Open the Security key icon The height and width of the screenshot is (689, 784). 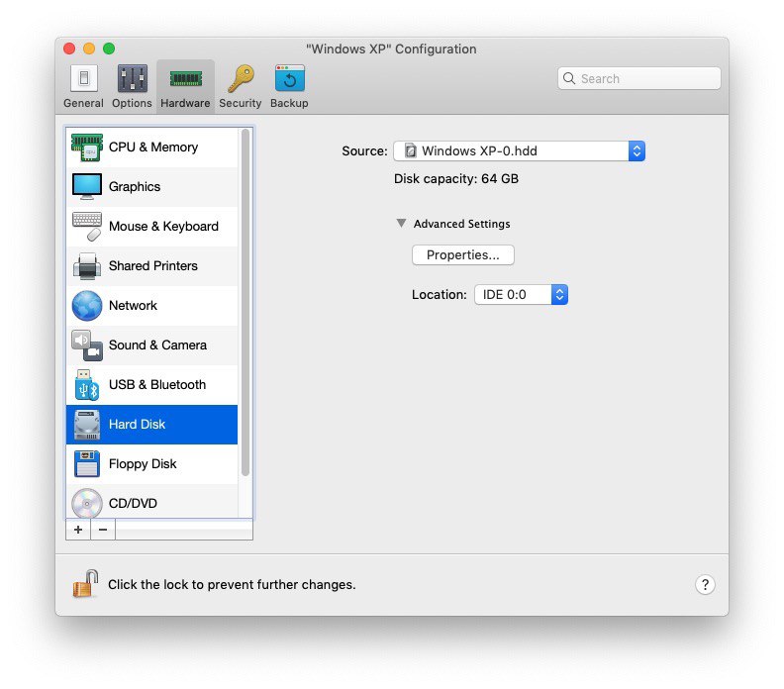click(x=241, y=78)
